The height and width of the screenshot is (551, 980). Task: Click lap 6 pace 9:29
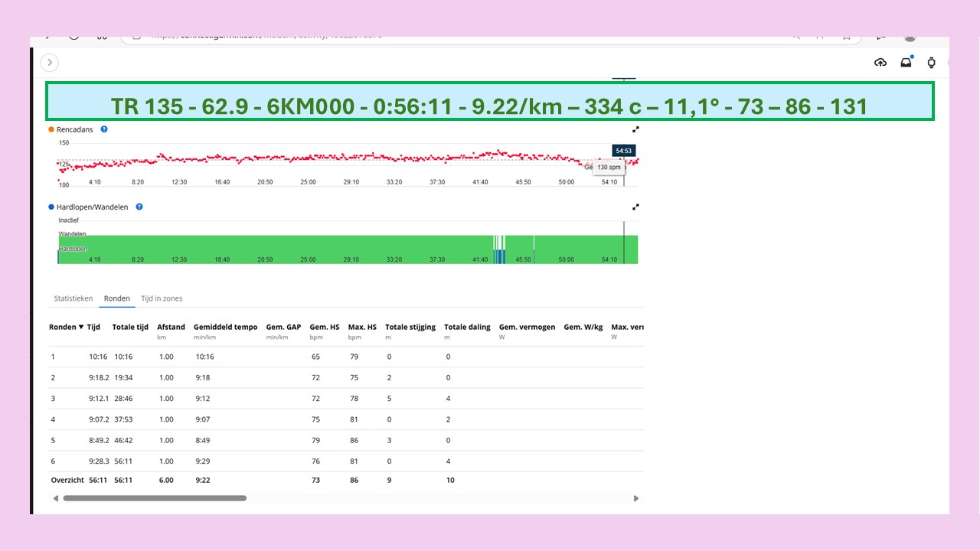pyautogui.click(x=203, y=461)
